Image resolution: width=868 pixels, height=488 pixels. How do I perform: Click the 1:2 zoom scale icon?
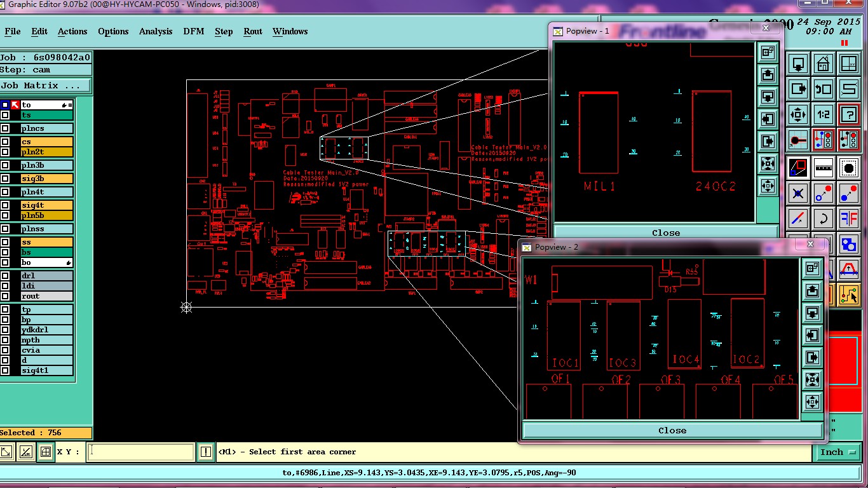click(x=823, y=114)
